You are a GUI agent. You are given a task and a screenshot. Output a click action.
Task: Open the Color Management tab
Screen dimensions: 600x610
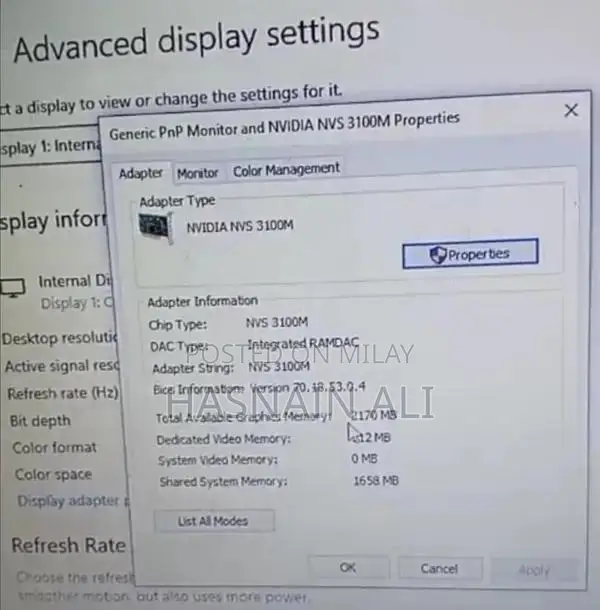click(286, 170)
